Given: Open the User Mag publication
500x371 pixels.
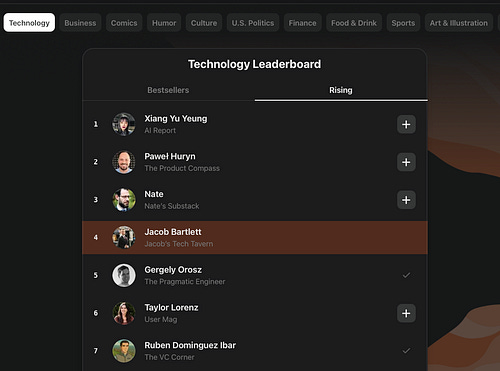Looking at the screenshot, I should (x=161, y=319).
